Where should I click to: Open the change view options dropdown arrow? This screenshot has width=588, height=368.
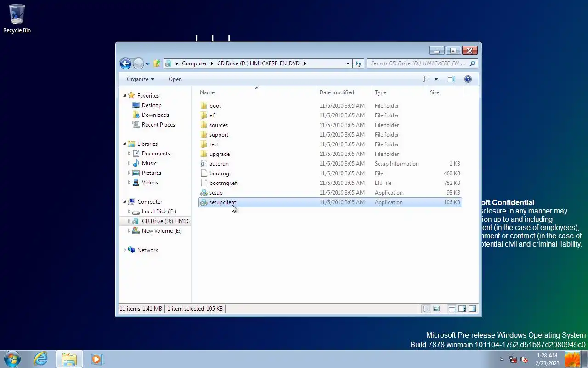coord(436,79)
